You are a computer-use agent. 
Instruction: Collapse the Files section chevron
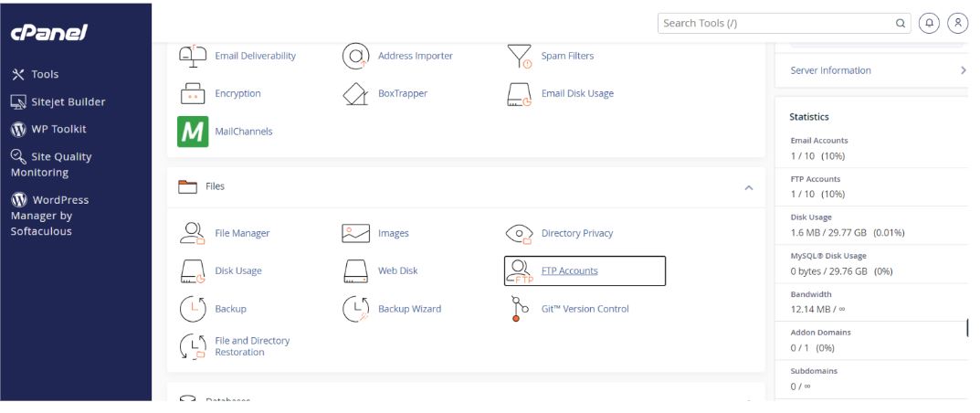point(749,187)
